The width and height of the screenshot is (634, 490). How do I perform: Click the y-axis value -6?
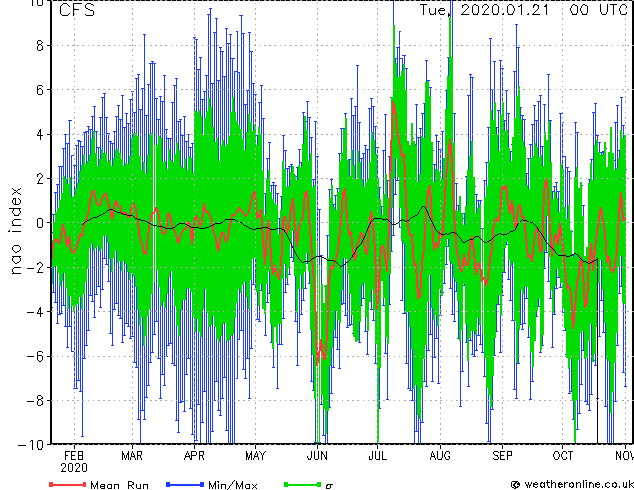click(35, 356)
